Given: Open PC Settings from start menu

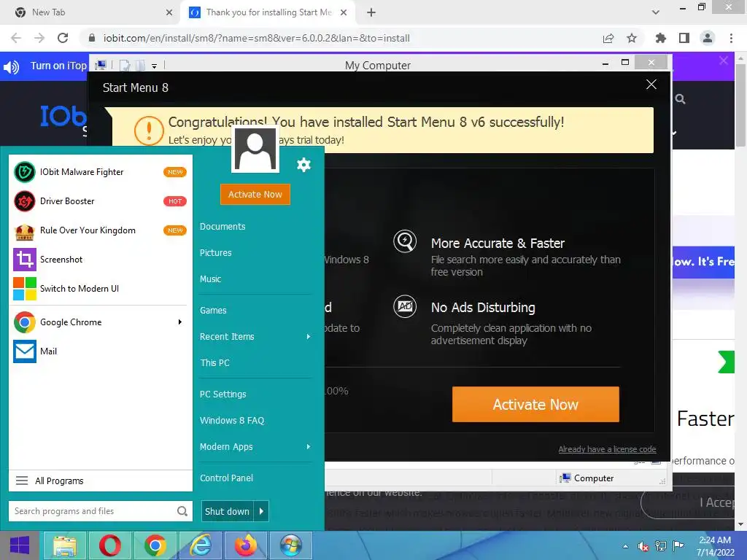Looking at the screenshot, I should coord(223,394).
